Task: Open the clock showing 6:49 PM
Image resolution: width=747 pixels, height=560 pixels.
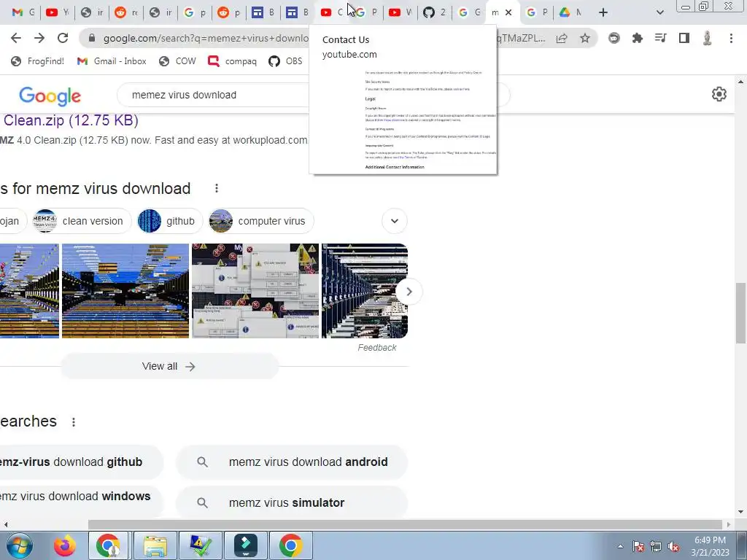Action: [x=710, y=546]
